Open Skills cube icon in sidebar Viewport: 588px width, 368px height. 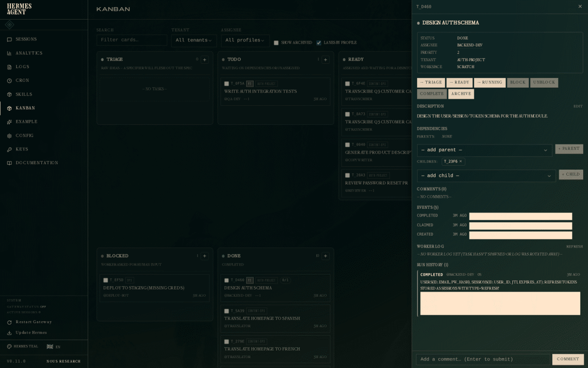9,95
